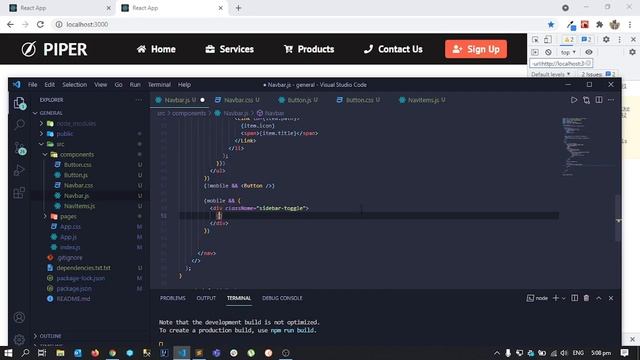The image size is (640, 360).
Task: Split the terminal panel
Action: (574, 298)
